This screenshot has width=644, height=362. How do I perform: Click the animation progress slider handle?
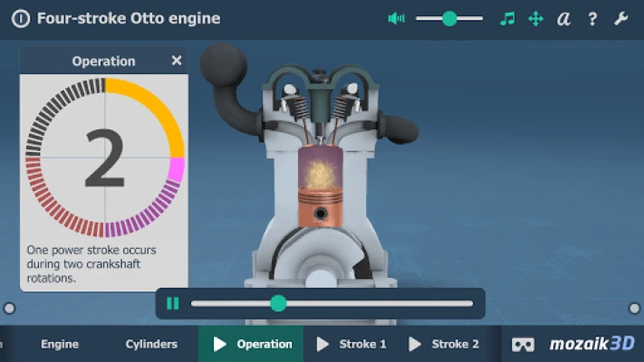(x=278, y=304)
